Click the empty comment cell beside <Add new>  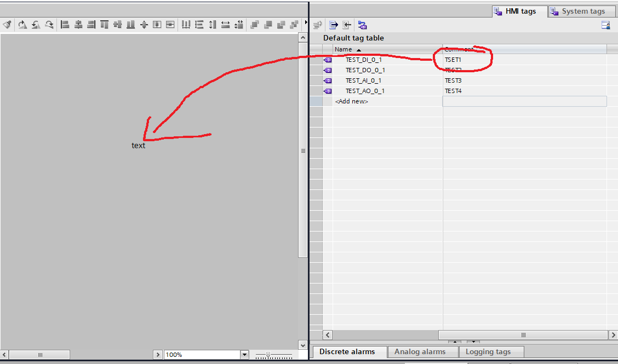[x=525, y=101]
